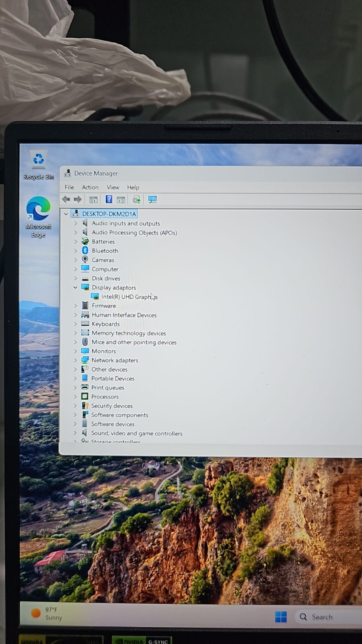Screen dimensions: 362x644
Task: Select the Network adapters icon
Action: 85,360
